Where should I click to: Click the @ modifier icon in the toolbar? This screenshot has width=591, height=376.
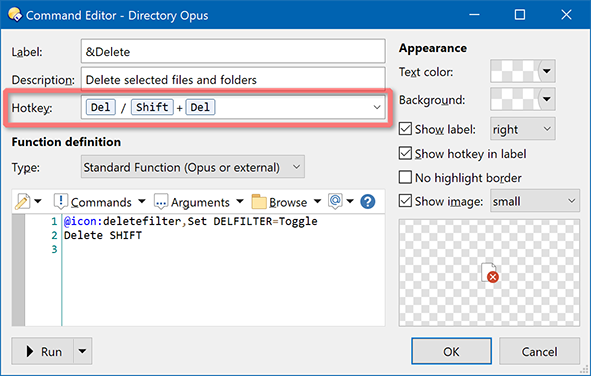click(x=335, y=201)
